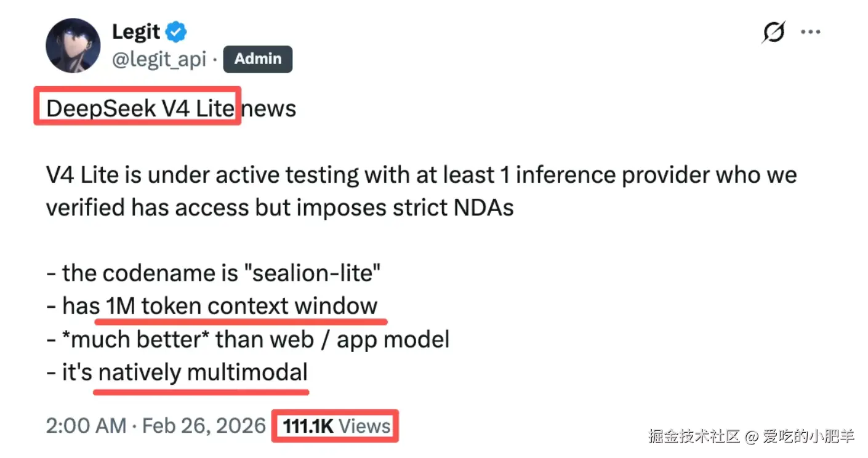Image resolution: width=868 pixels, height=458 pixels.
Task: Click the 掘金技术社区 watermark text
Action: pyautogui.click(x=693, y=436)
